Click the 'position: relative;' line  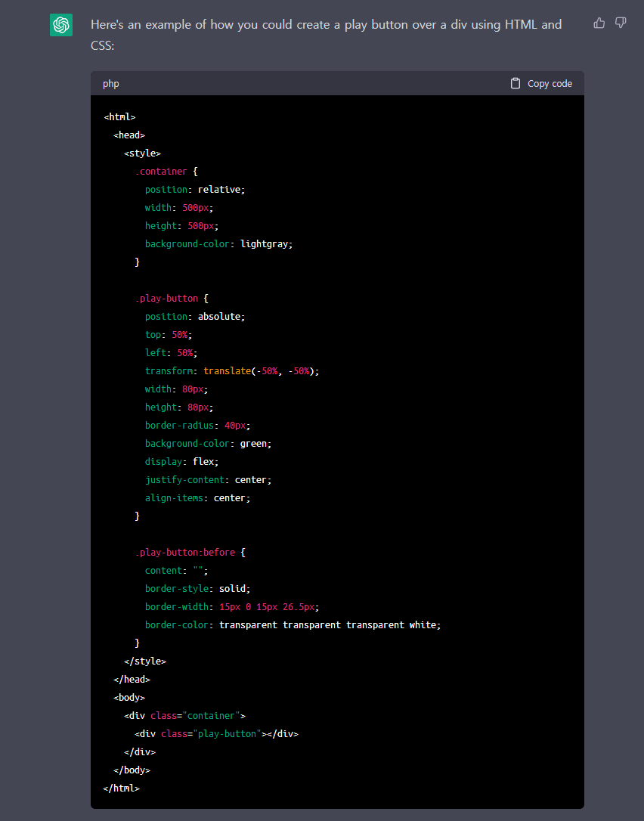pos(195,190)
